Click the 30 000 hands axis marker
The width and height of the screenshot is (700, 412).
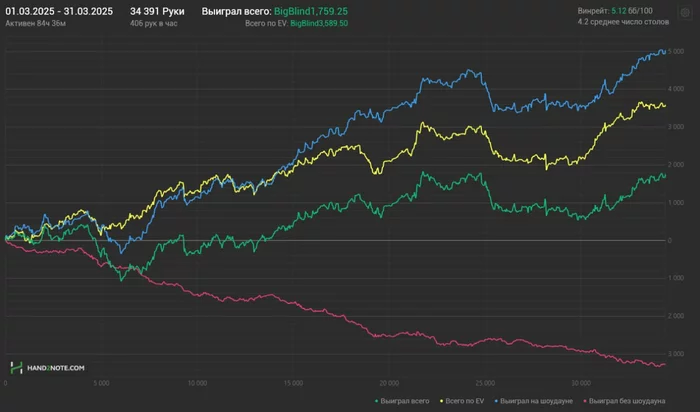click(x=582, y=382)
